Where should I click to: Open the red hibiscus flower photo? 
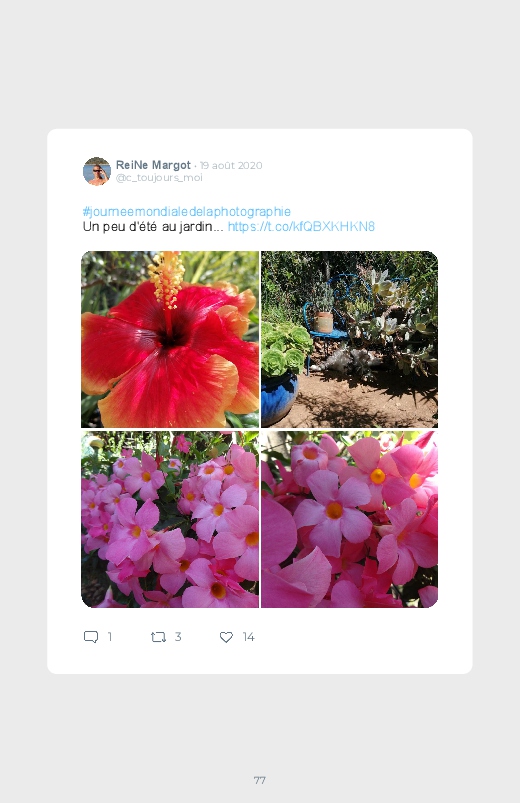(x=170, y=339)
